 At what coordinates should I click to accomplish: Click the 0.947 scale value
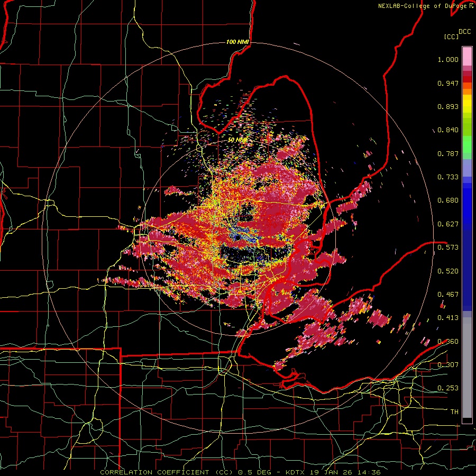tap(448, 83)
